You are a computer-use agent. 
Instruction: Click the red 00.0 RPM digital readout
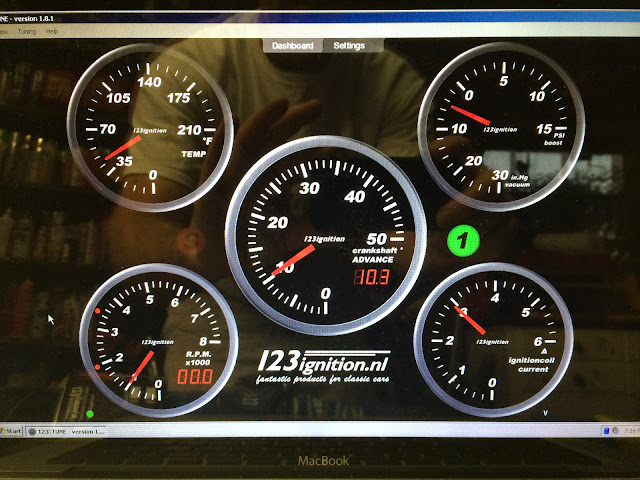(195, 376)
